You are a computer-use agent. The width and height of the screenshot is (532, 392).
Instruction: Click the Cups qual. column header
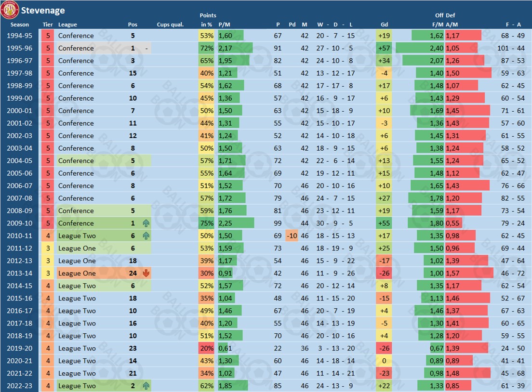[170, 25]
